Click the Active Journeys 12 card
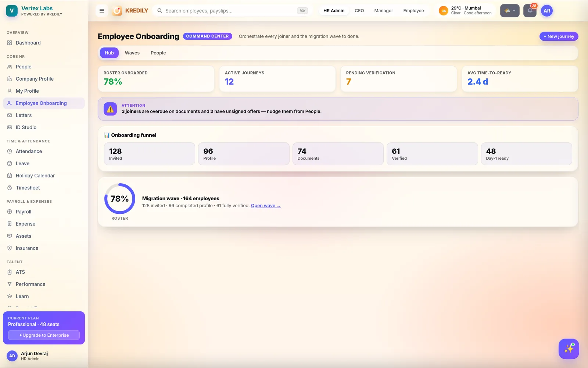The height and width of the screenshot is (368, 588). coord(277,79)
